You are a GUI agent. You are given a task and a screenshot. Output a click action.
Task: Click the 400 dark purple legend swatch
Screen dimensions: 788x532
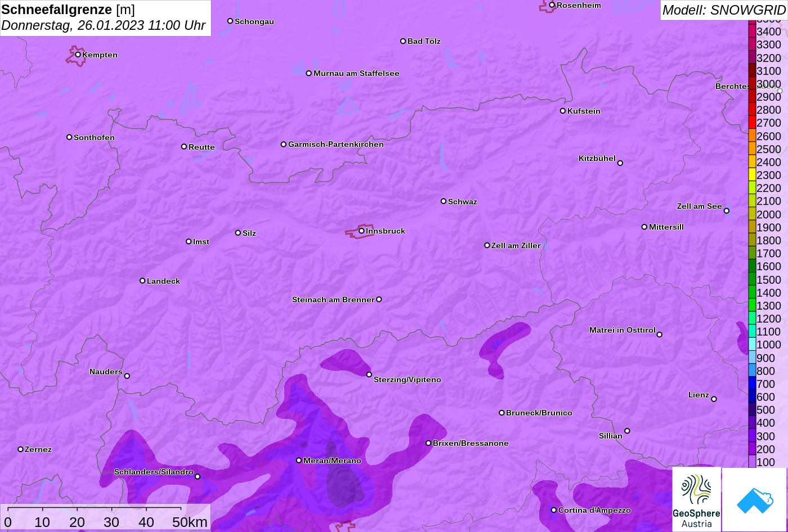(x=752, y=423)
